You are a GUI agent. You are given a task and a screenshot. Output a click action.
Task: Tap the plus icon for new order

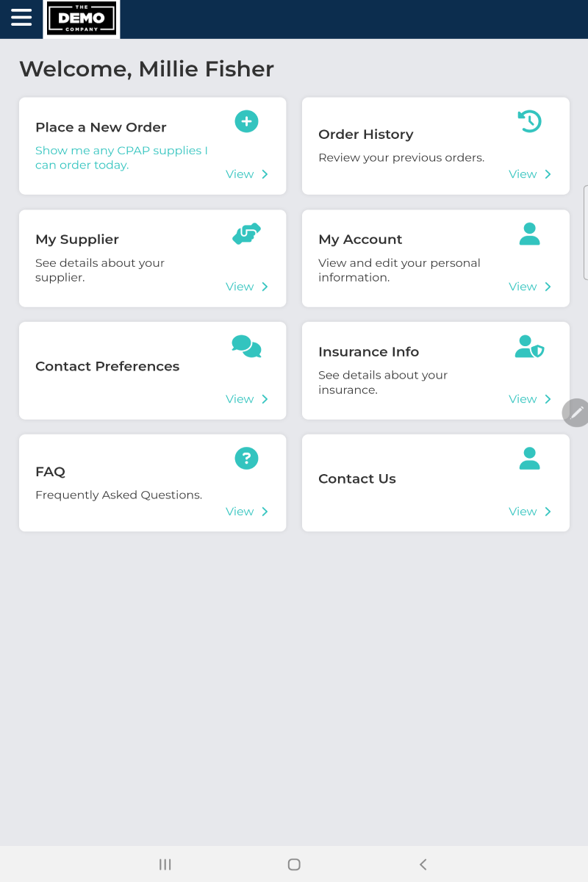click(x=246, y=121)
